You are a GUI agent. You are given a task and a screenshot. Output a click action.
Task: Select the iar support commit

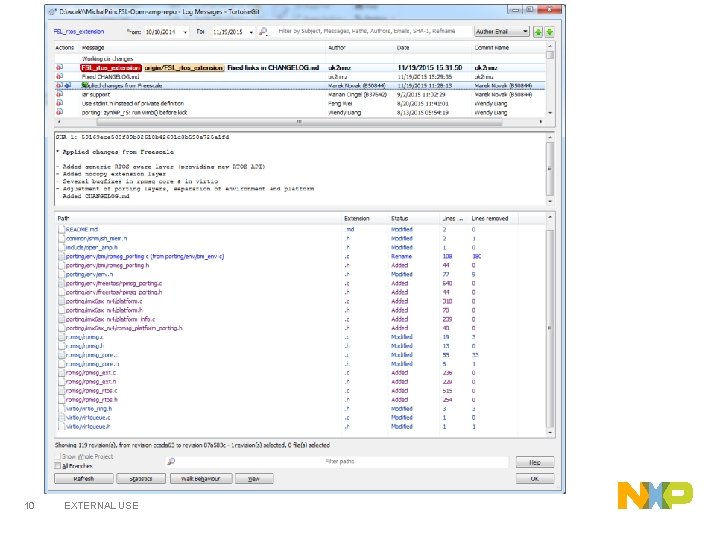300,95
